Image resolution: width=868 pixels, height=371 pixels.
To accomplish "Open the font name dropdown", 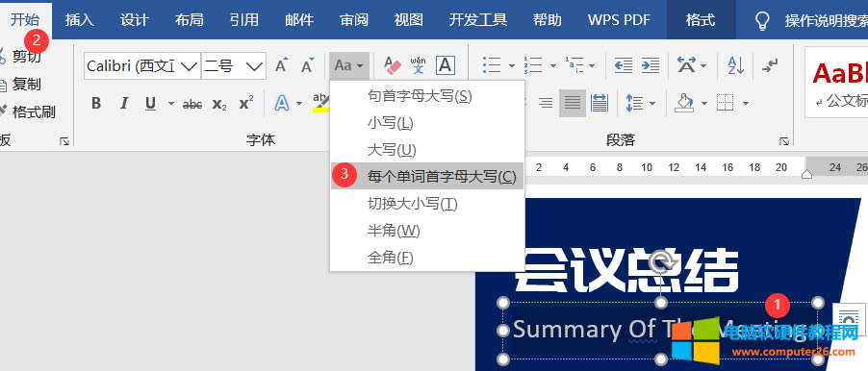I will pos(189,66).
